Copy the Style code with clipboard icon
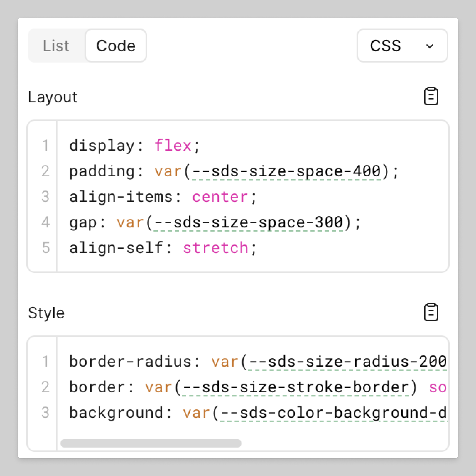Viewport: 476px width, 476px height. pos(431,312)
